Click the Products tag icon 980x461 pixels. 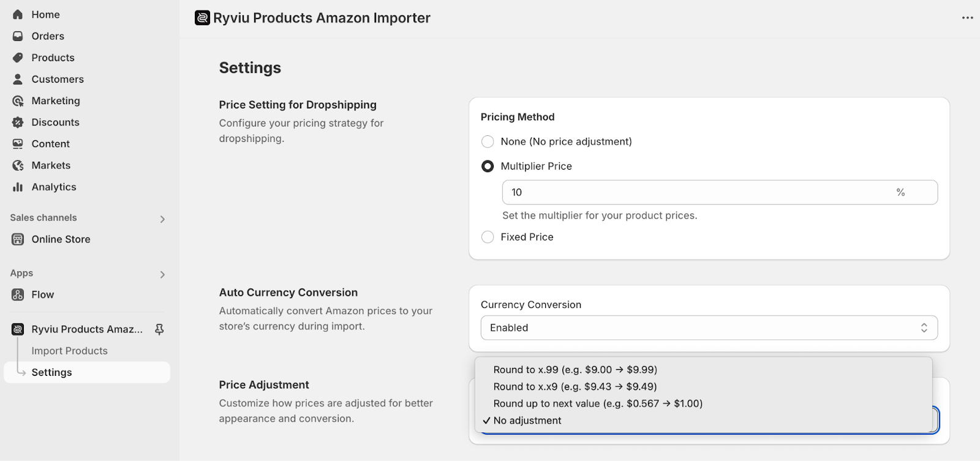coord(18,58)
